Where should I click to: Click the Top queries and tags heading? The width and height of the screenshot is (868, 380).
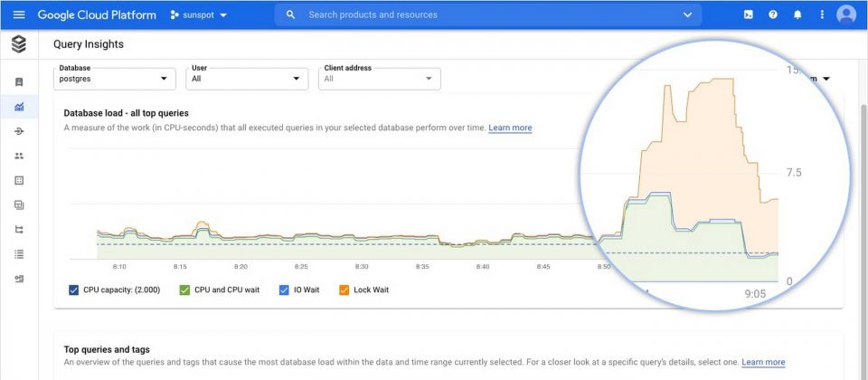(107, 349)
